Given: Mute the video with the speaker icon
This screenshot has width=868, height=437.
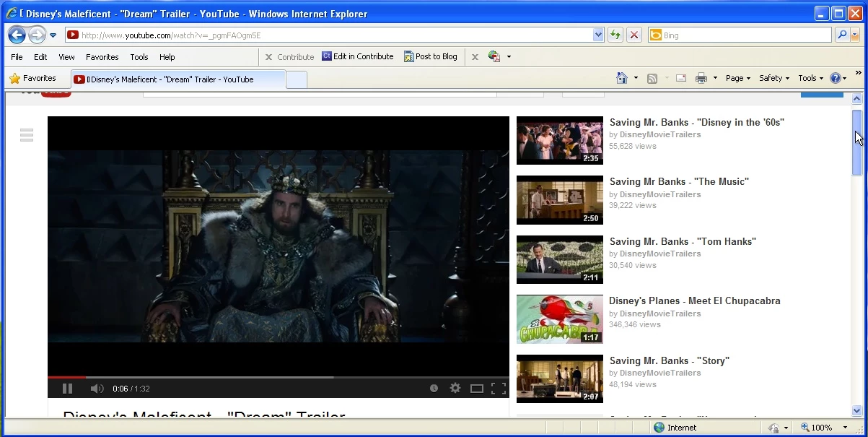Looking at the screenshot, I should pyautogui.click(x=97, y=389).
